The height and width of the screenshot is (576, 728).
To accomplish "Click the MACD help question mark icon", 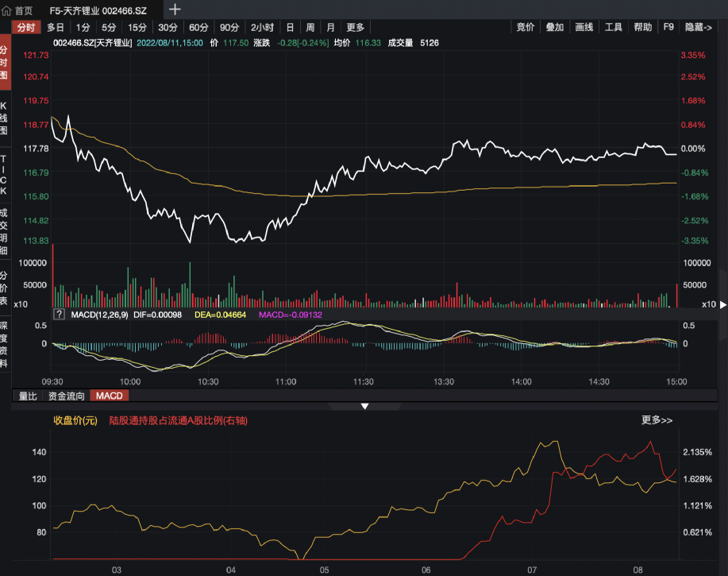I will [x=59, y=315].
